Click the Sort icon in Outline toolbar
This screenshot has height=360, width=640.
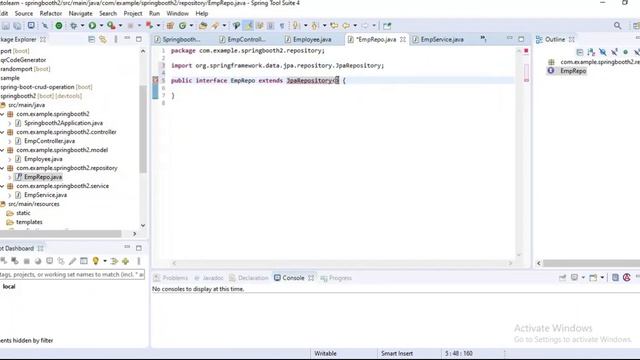[591, 52]
